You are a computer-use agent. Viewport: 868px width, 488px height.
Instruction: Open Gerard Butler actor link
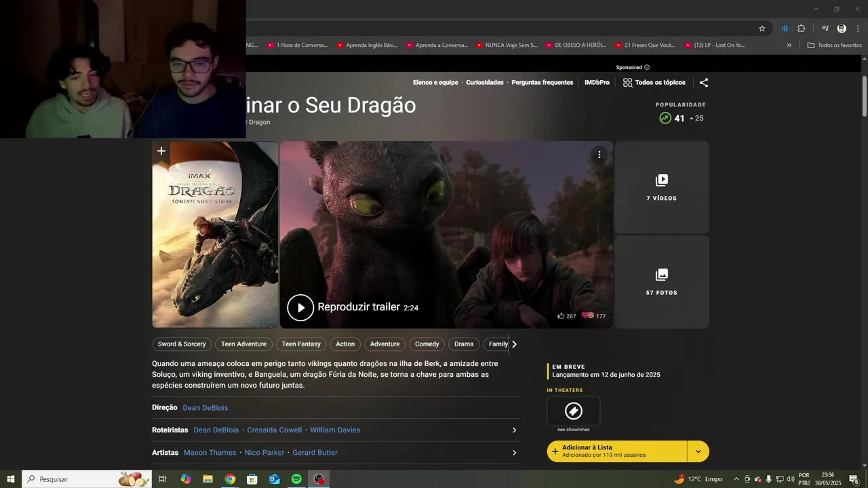pyautogui.click(x=315, y=453)
